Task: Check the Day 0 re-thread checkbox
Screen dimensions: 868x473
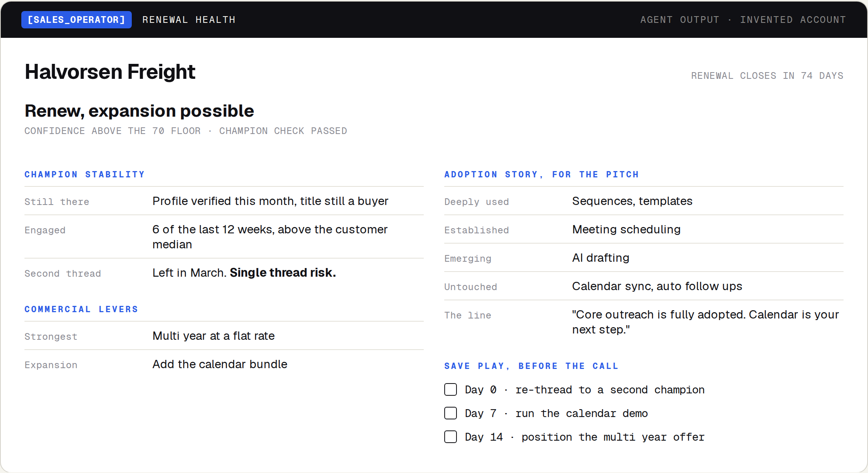Action: [x=451, y=389]
